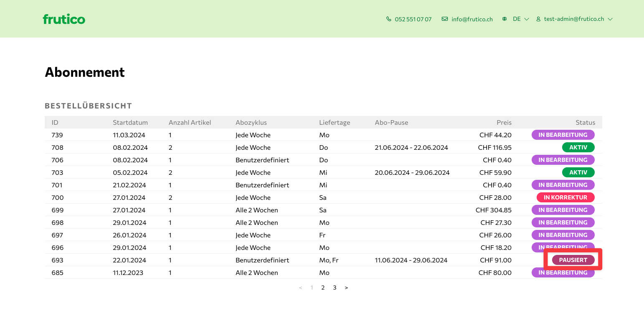Screen dimensions: 644x315
Task: Click AKTIV badge for order 708
Action: (x=578, y=147)
